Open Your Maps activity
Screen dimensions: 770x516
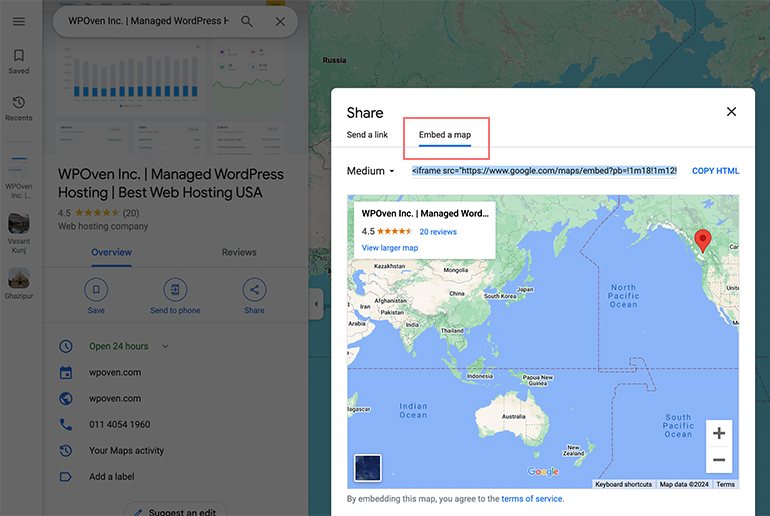(x=126, y=451)
